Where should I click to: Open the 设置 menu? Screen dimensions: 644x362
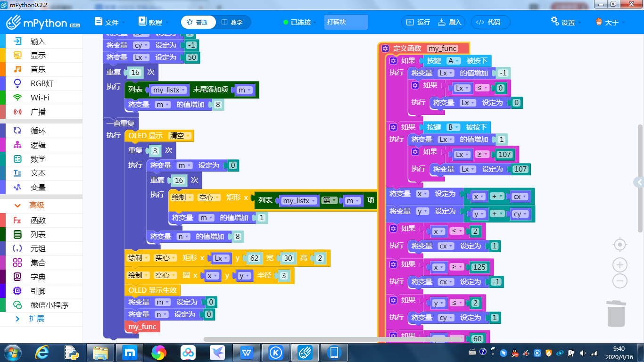click(x=566, y=22)
